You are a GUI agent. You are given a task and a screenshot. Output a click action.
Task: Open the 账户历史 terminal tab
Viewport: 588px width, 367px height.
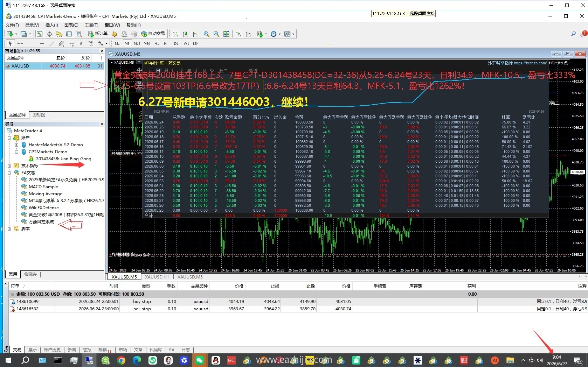(x=52, y=350)
